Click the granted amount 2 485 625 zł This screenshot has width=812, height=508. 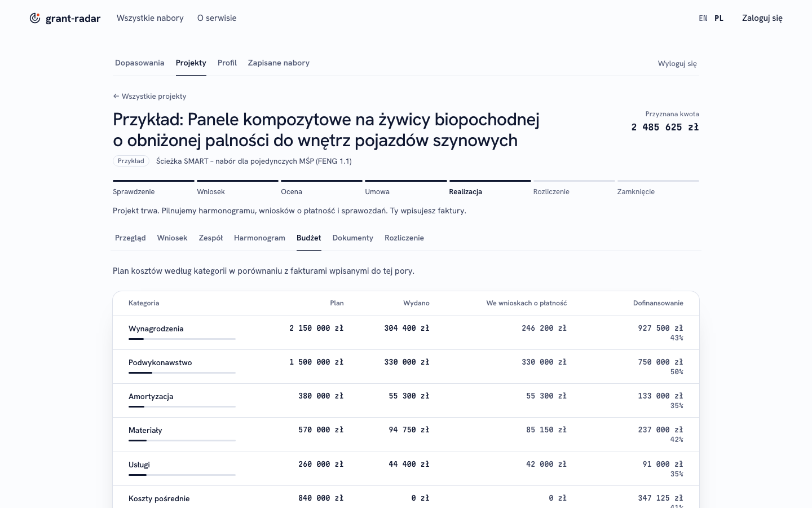[x=665, y=127]
